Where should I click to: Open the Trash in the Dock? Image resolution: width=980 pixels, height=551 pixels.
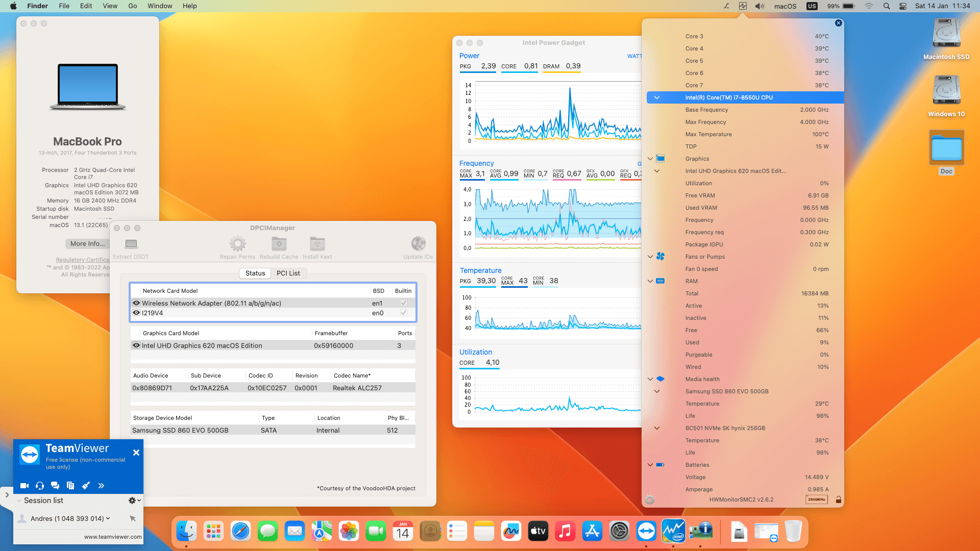[x=793, y=532]
